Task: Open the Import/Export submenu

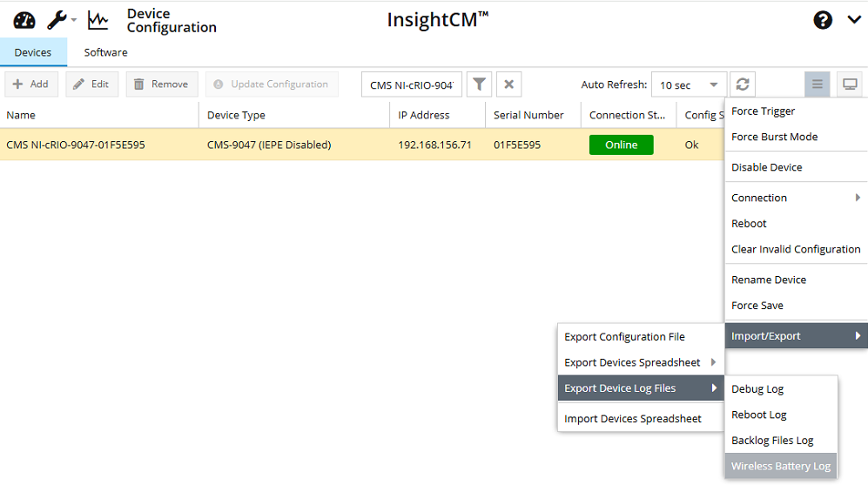Action: (x=796, y=335)
